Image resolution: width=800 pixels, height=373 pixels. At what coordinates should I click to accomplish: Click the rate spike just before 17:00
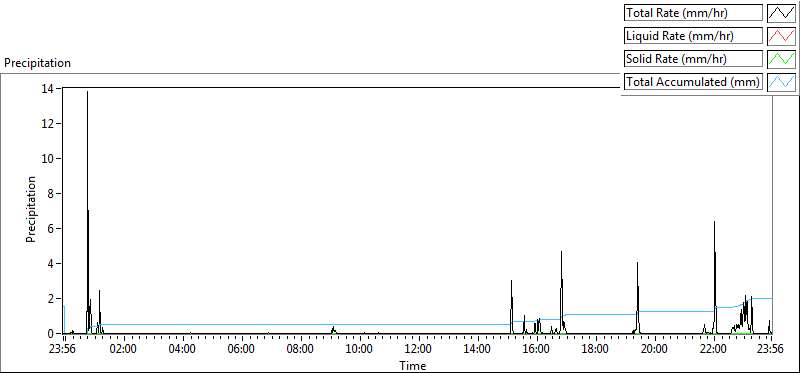click(x=562, y=291)
